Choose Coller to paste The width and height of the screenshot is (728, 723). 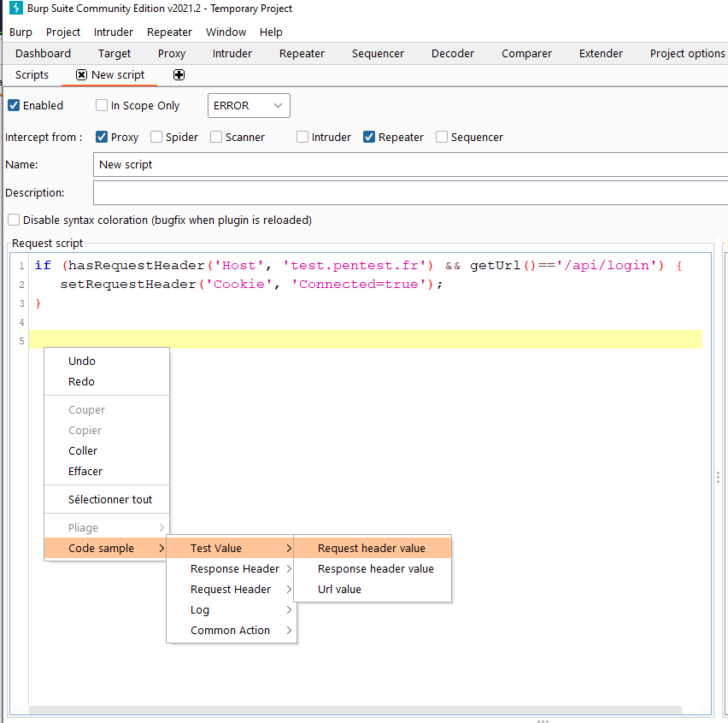pyautogui.click(x=107, y=450)
